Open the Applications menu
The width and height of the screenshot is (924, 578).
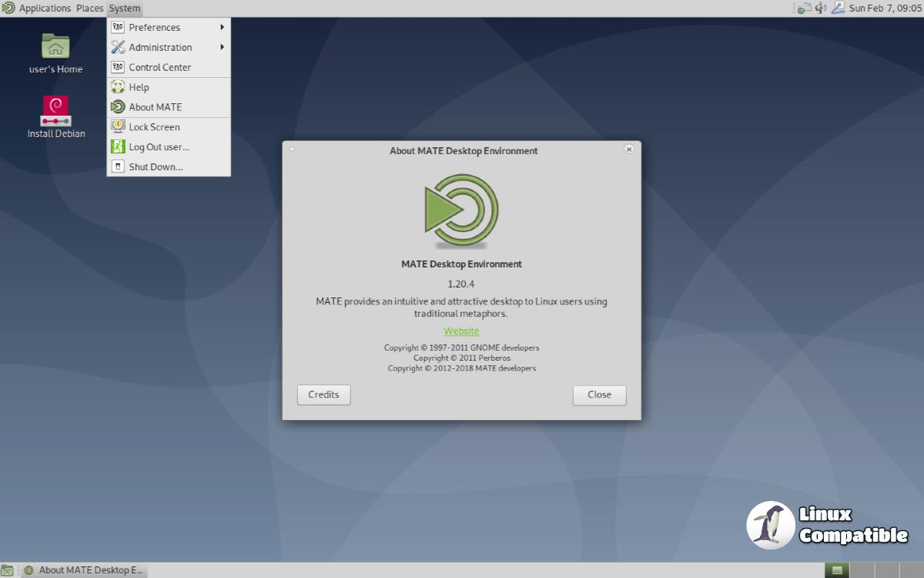(x=44, y=8)
